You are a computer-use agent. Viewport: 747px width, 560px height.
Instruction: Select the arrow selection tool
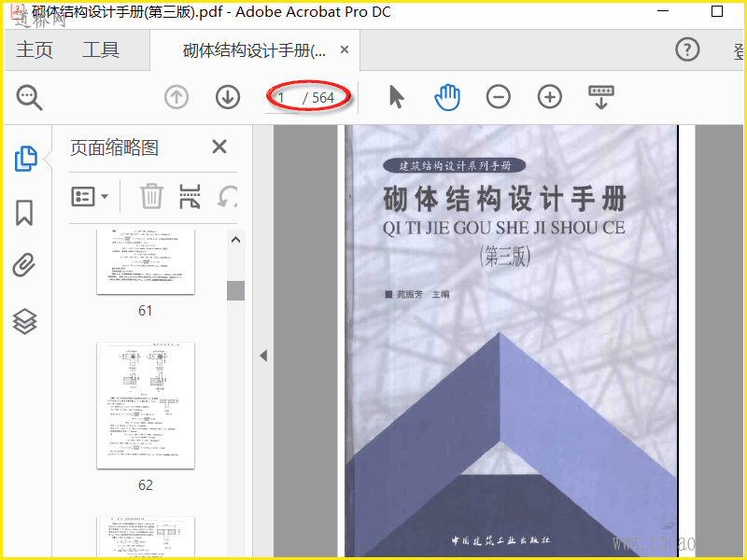(x=396, y=97)
